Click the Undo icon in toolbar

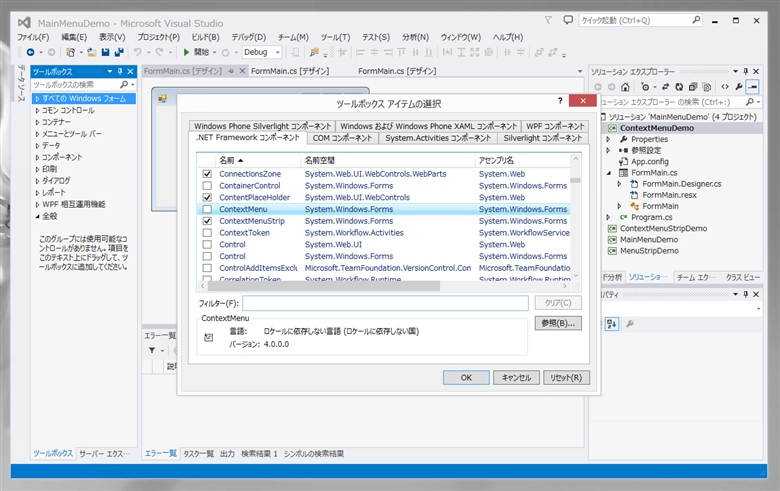pos(138,52)
